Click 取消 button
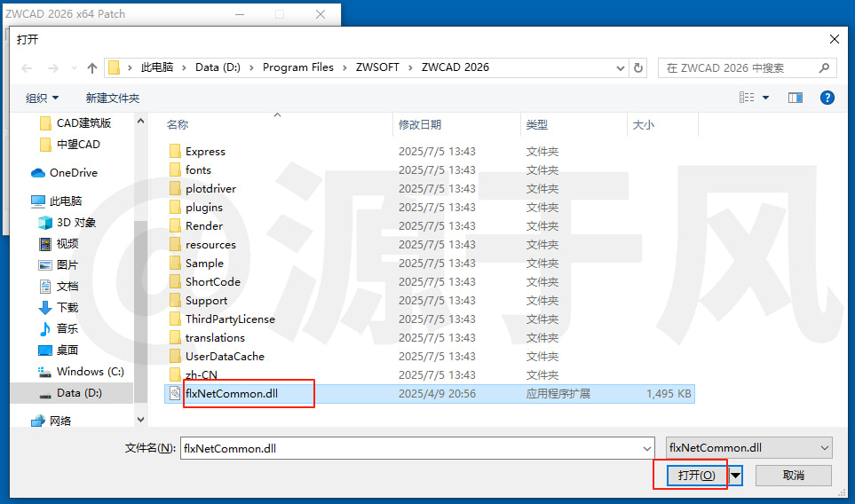The image size is (855, 504). [x=794, y=475]
